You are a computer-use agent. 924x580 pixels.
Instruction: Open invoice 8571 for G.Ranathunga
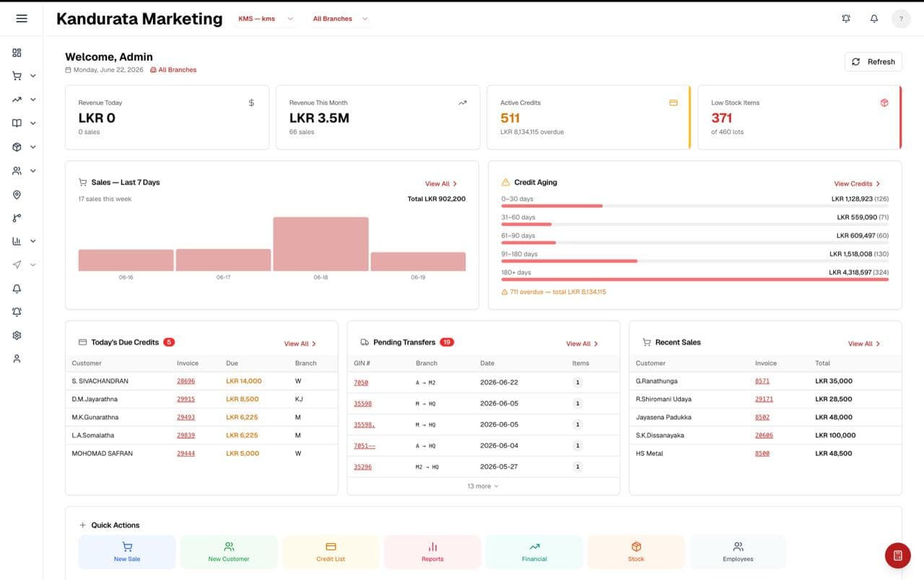[762, 381]
